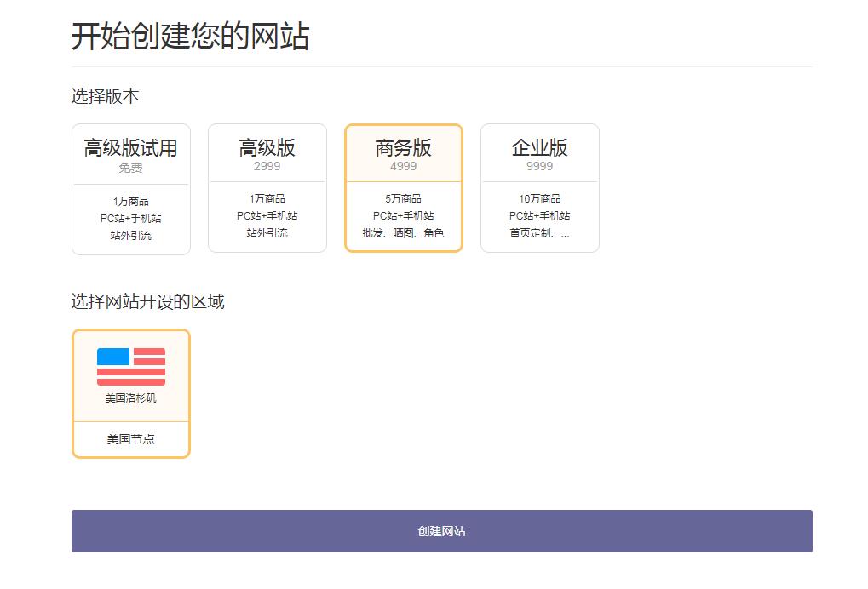This screenshot has width=868, height=589.
Task: Click the 创建网站 button
Action: 442,531
